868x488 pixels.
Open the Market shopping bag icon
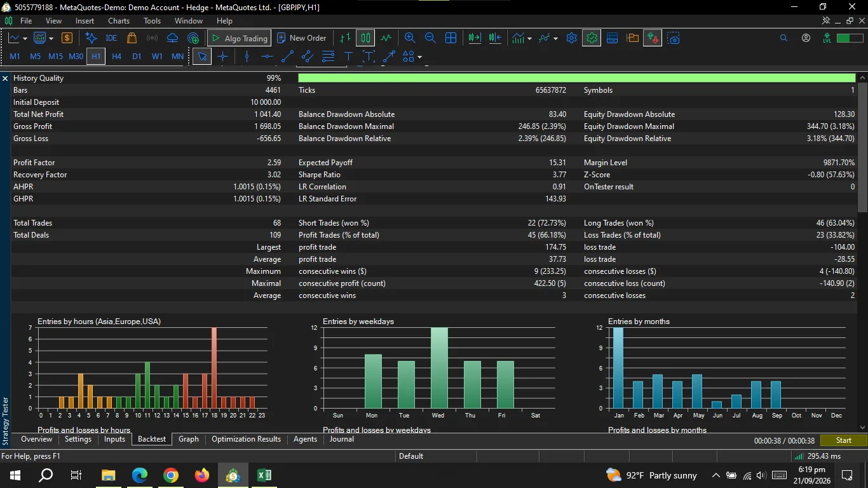click(x=132, y=38)
